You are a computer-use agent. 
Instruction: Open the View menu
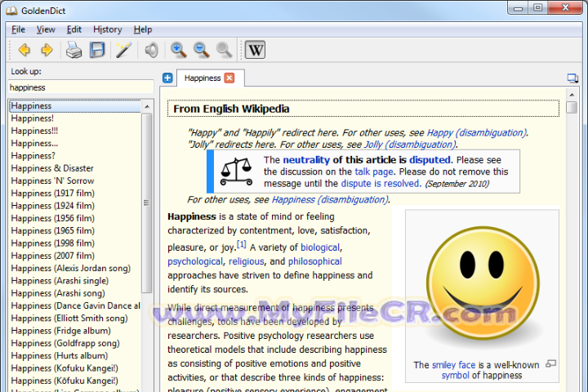point(46,29)
